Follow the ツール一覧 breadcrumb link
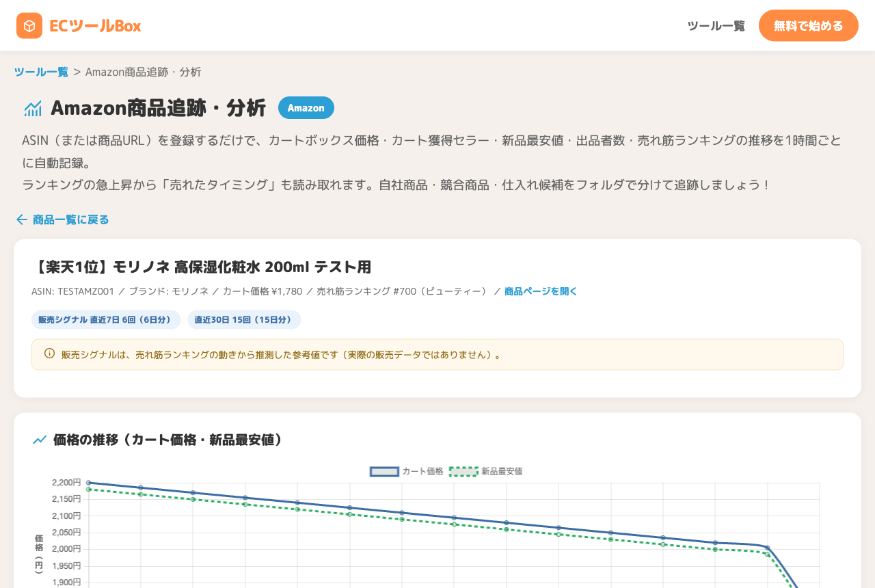 click(41, 72)
